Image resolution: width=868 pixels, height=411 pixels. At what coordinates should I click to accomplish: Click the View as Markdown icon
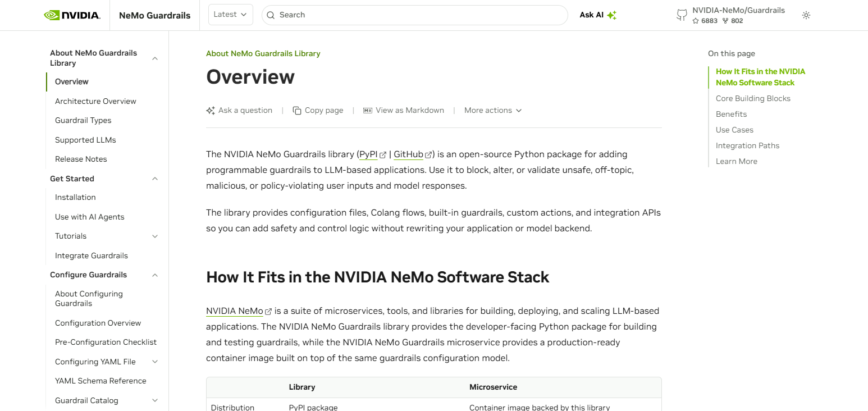[368, 111]
